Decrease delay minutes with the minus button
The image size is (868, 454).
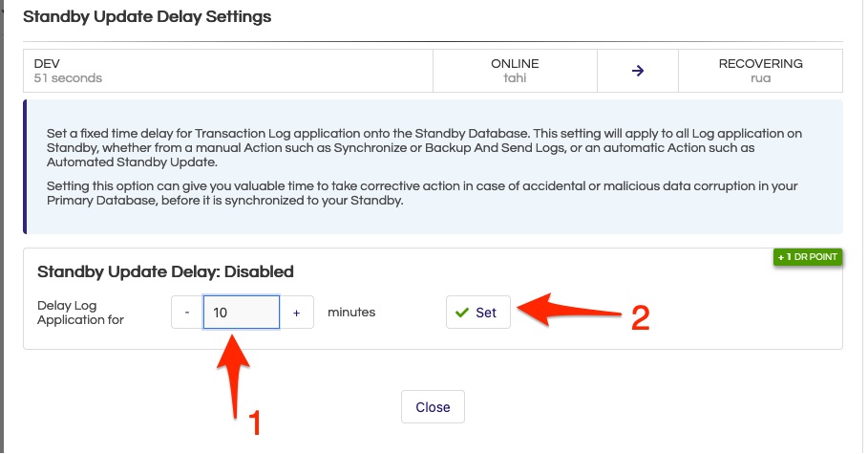tap(187, 313)
